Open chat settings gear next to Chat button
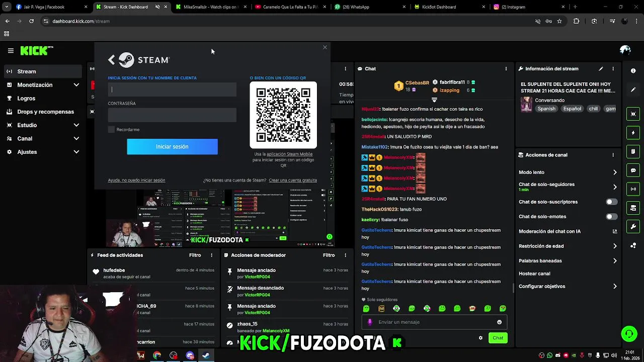This screenshot has height=362, width=644. click(480, 338)
